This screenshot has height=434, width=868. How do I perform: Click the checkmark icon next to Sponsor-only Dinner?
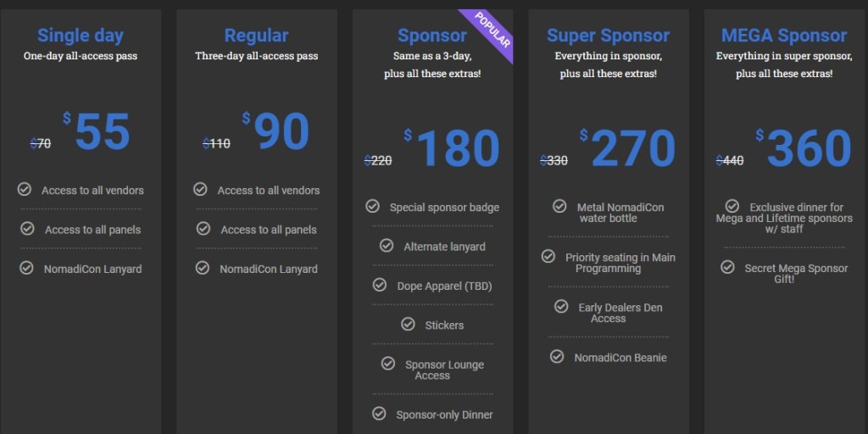point(379,414)
